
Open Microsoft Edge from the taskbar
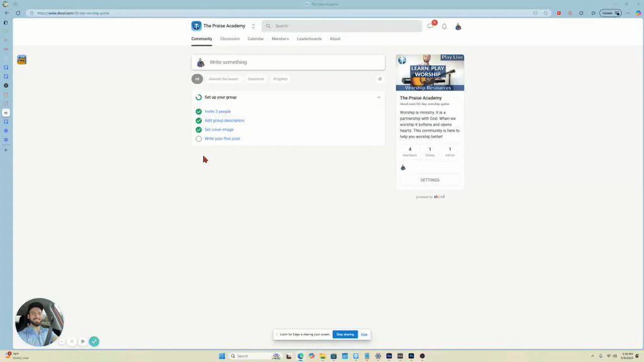pyautogui.click(x=301, y=356)
